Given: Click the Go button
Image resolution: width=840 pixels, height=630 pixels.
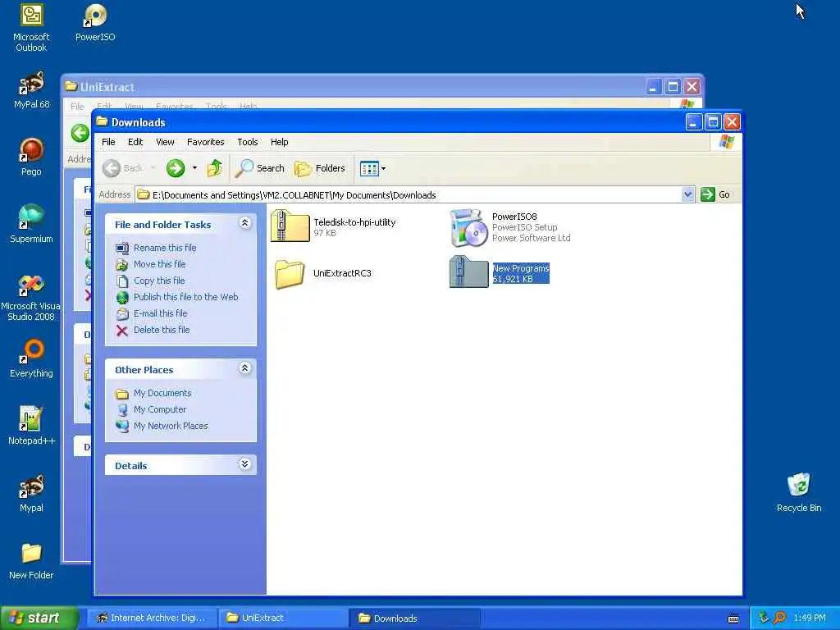Looking at the screenshot, I should 715,194.
